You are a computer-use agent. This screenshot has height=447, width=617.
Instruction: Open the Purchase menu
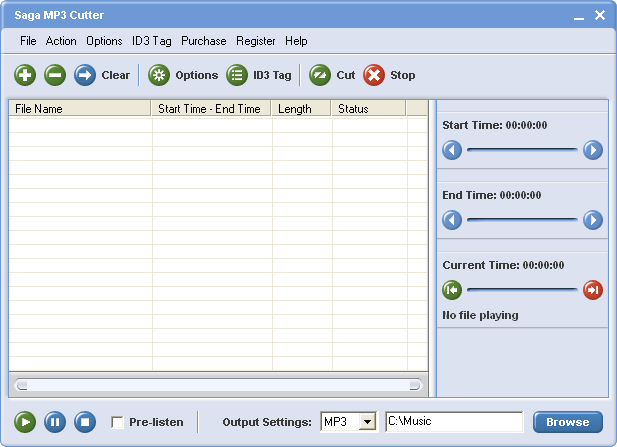click(203, 41)
